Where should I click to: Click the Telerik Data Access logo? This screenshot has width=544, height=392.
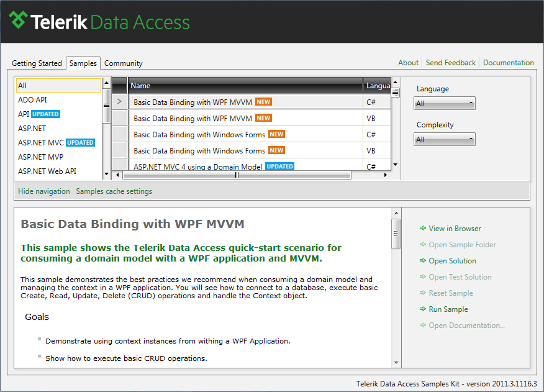coord(99,22)
